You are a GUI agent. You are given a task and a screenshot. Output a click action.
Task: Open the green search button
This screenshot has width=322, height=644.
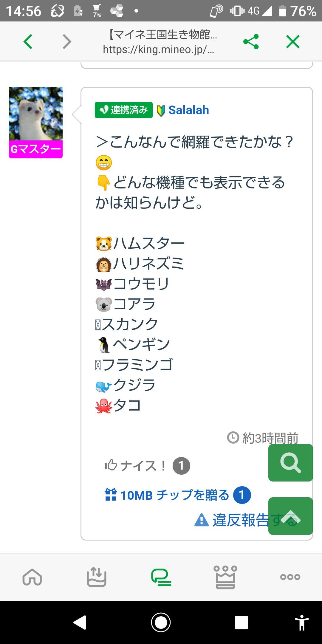point(290,463)
